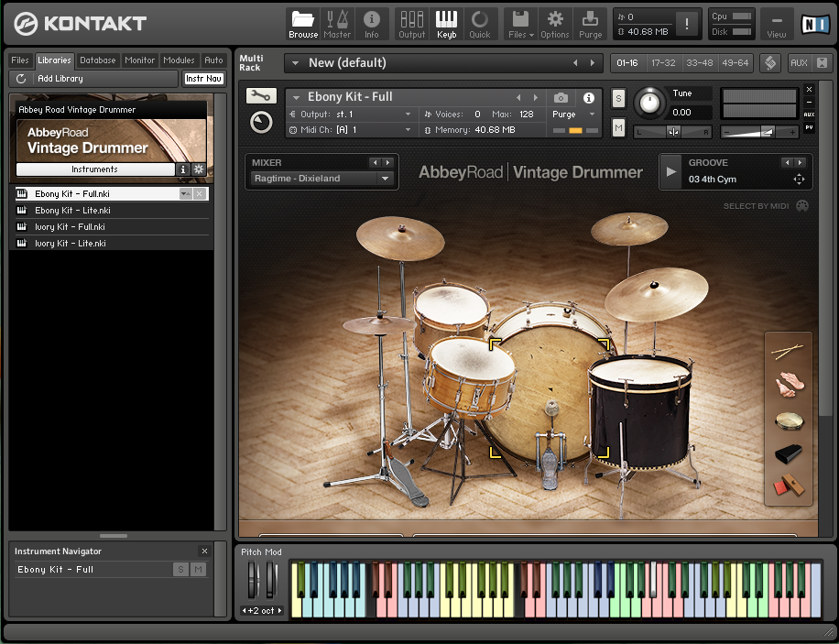
Task: Click the groove drag-to-host crosshair icon
Action: [799, 180]
